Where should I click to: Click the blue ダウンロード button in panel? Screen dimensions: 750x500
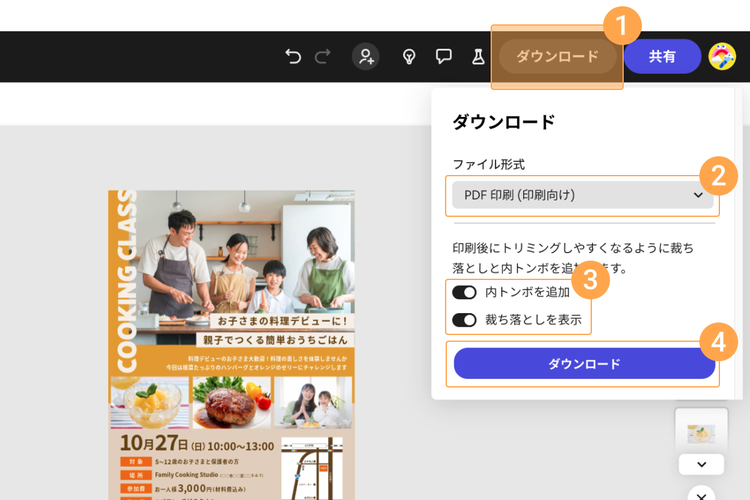(584, 364)
